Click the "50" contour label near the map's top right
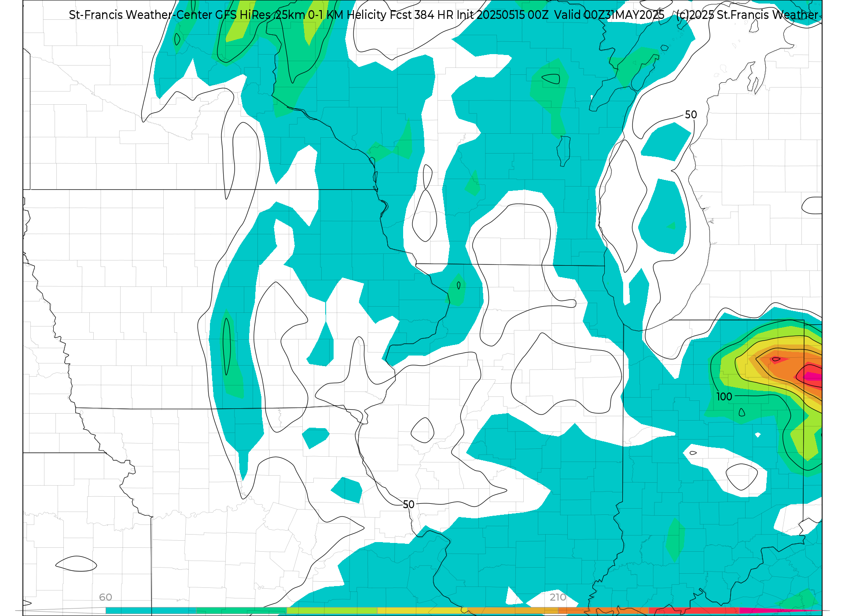Screen dimensions: 845x616 coord(691,115)
